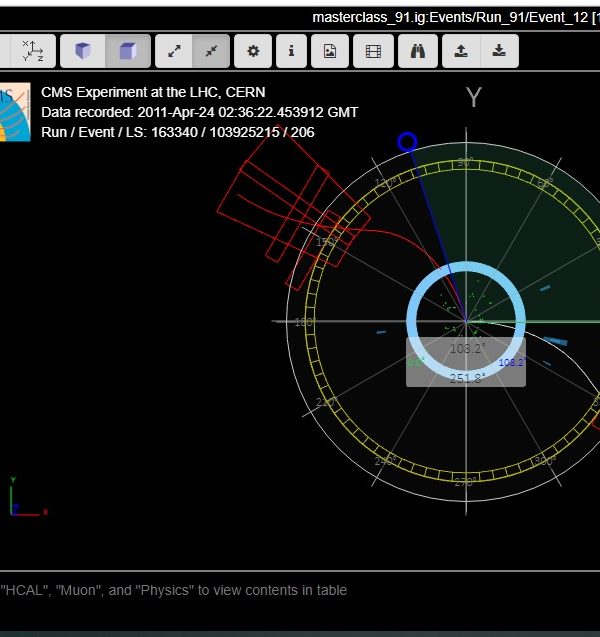Screen dimensions: 600x637
Task: Toggle the XYZ axes display
Action: point(33,51)
